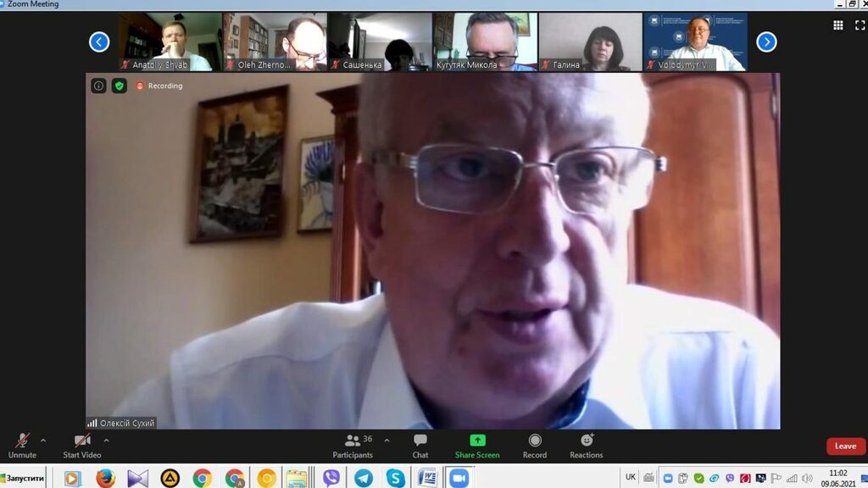Expand audio options arrow beside Unmute

43,441
